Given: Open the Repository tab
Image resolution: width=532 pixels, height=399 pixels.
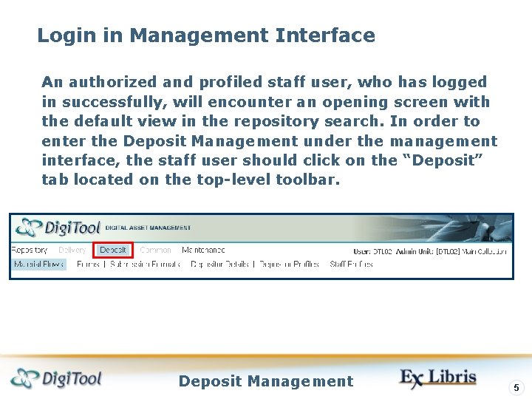Looking at the screenshot, I should point(29,250).
